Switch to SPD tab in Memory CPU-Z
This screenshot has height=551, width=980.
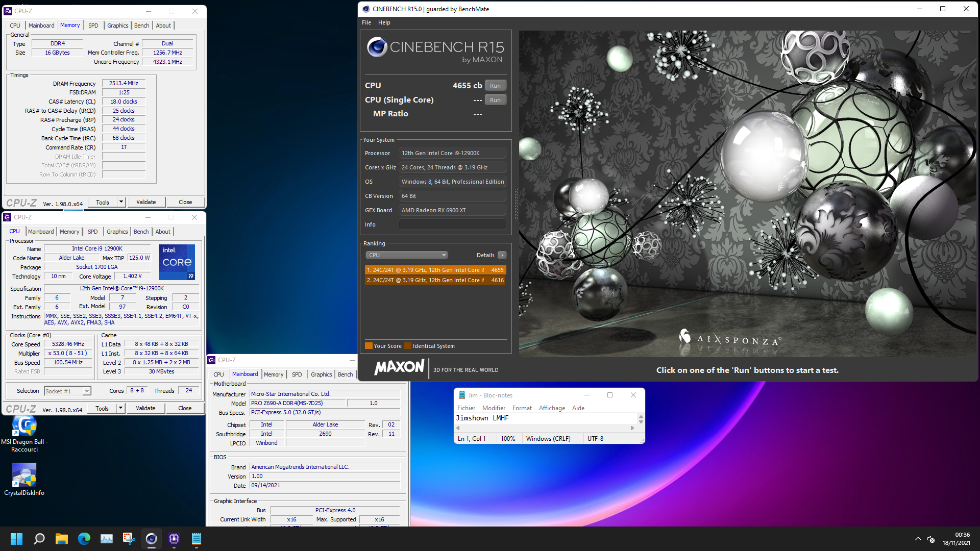(93, 26)
